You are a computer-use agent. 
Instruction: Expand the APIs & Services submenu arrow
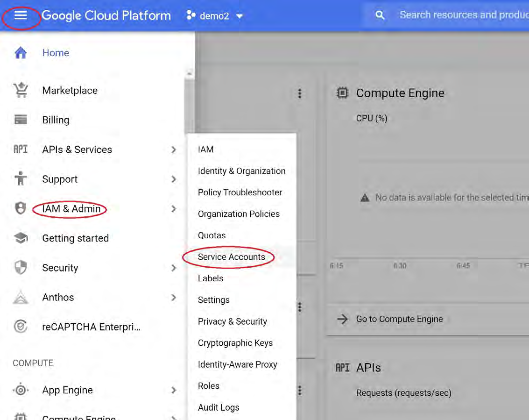coord(173,149)
